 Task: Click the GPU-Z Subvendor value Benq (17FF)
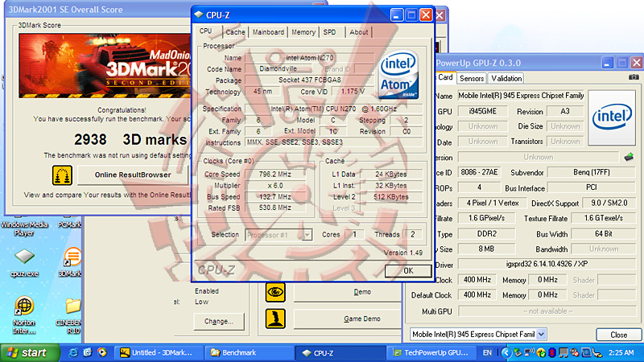coord(592,172)
